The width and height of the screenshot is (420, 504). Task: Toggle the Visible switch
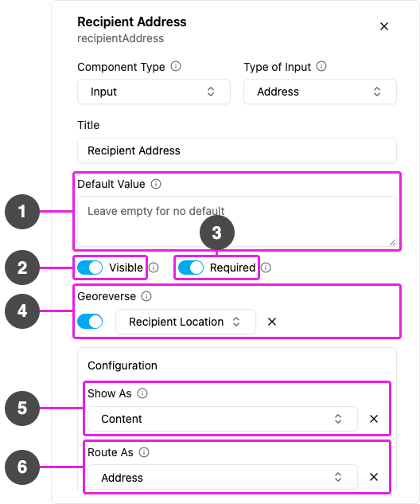pos(90,268)
